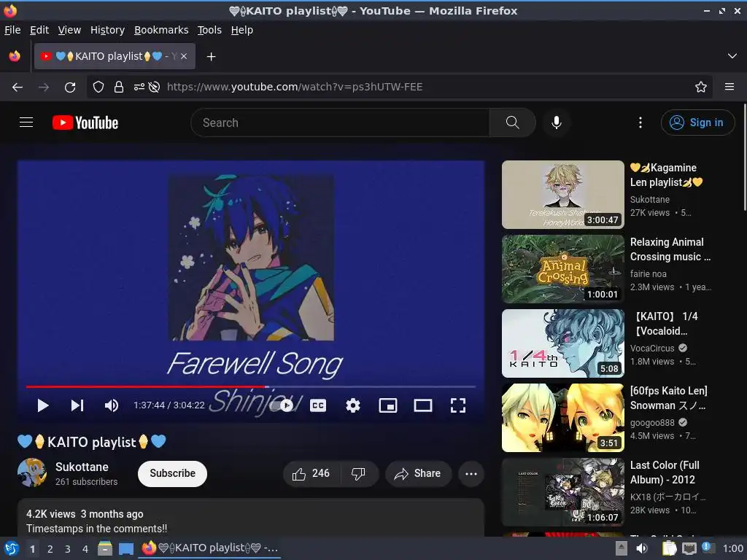This screenshot has width=747, height=560.
Task: Switch to workspace 2 in taskbar
Action: pyautogui.click(x=50, y=549)
